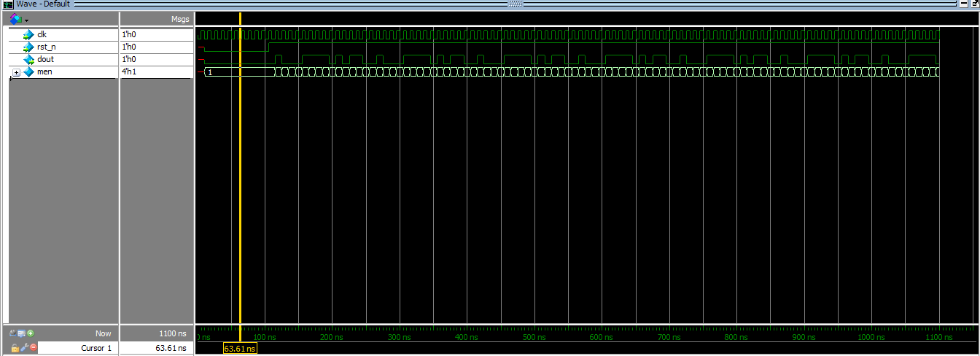Click the 600 ns timeline label
980x356 pixels.
pos(602,337)
